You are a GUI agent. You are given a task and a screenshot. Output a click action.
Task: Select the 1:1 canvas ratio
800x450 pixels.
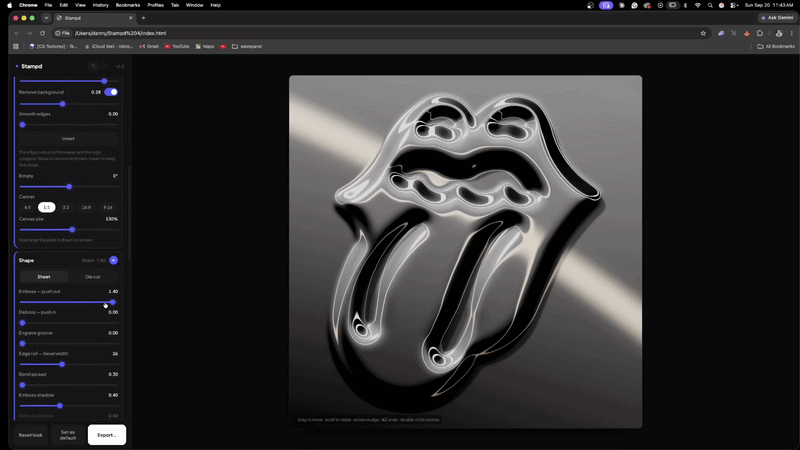click(x=46, y=208)
